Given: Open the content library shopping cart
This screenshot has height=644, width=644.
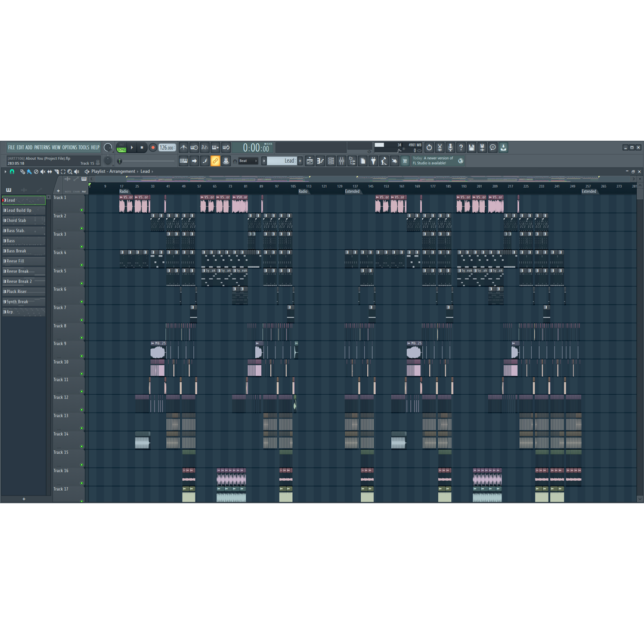Looking at the screenshot, I should 404,161.
